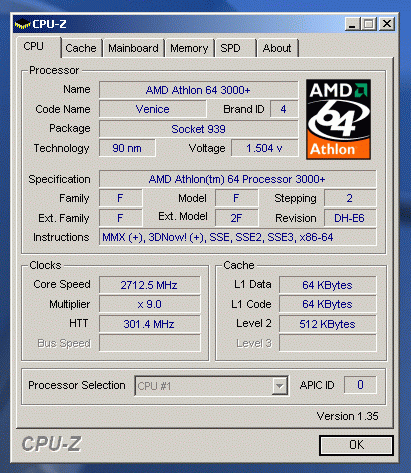Click the Core Speed value field
411x473 pixels.
pos(150,285)
